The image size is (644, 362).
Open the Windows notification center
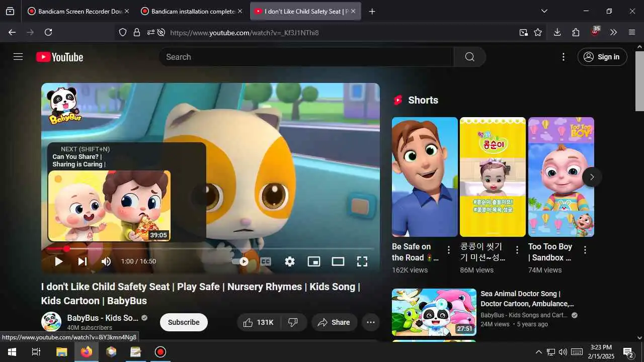click(x=628, y=352)
